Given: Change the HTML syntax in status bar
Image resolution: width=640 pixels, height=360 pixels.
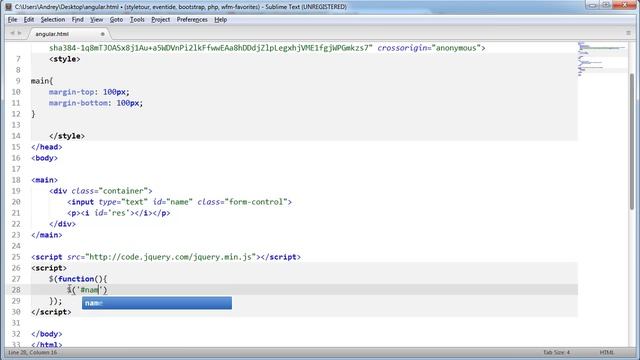Looking at the screenshot, I should (x=607, y=352).
